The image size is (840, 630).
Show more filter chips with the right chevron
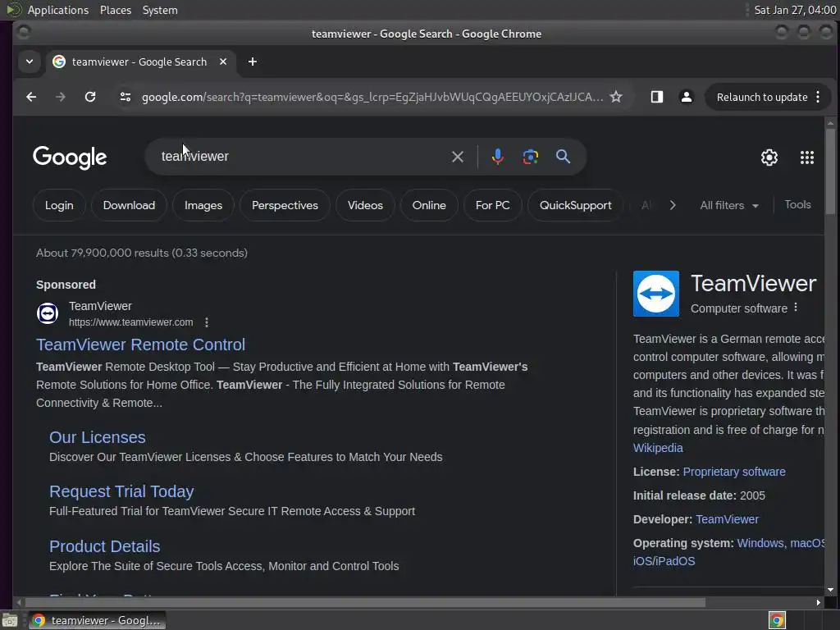tap(673, 205)
